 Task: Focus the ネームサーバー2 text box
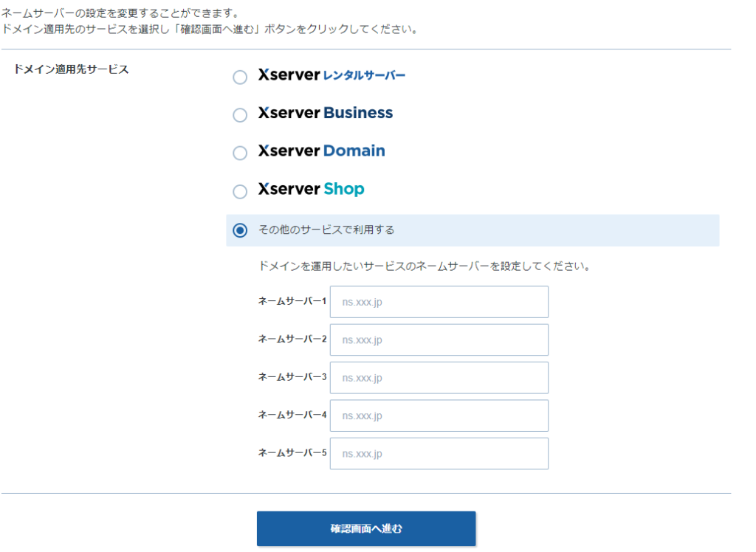coord(439,340)
